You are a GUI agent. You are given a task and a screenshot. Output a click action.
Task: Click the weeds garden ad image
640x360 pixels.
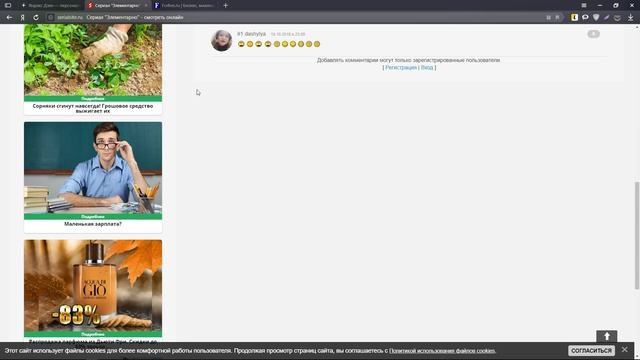tap(93, 60)
